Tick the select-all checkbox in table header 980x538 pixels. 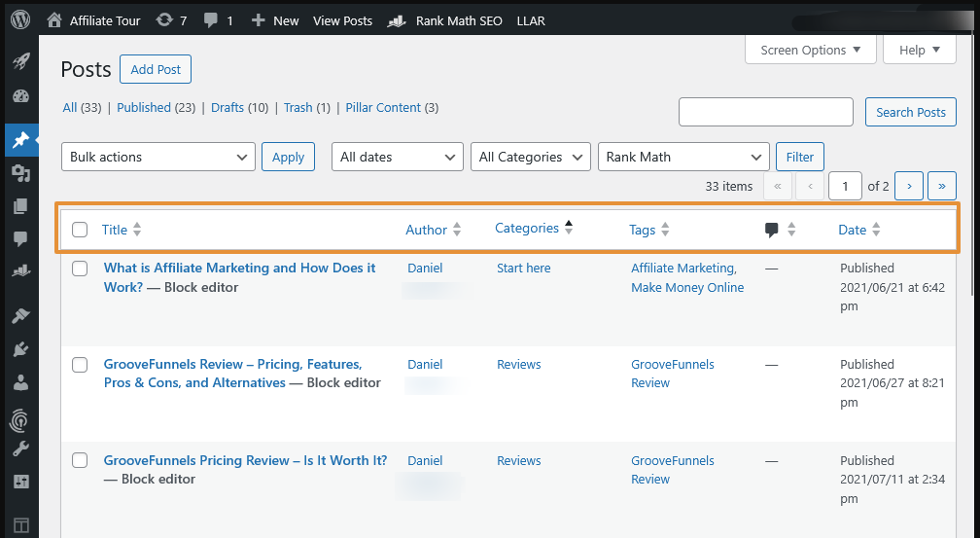(x=80, y=230)
